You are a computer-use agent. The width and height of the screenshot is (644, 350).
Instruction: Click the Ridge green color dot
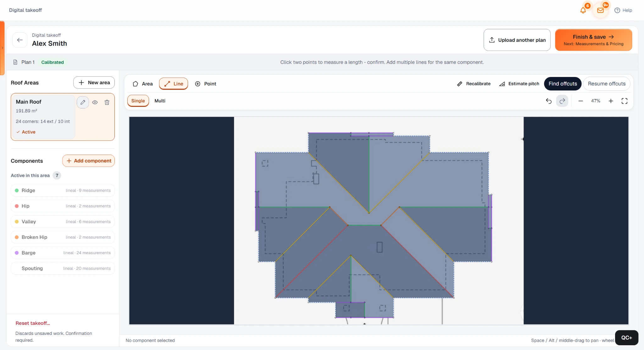pos(17,190)
